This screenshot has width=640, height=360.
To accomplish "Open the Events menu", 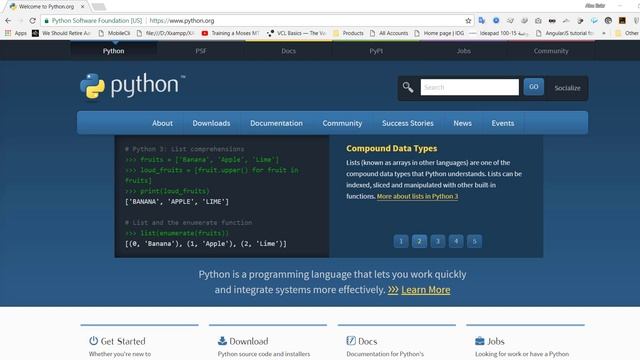I will coord(503,123).
